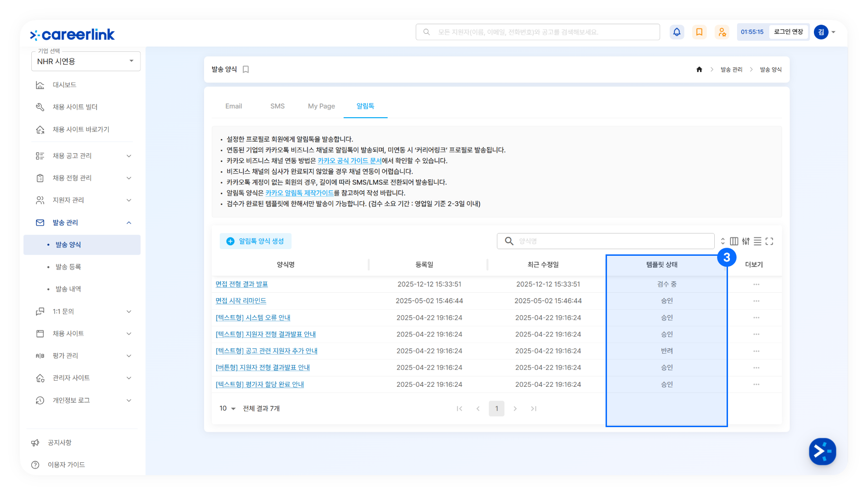The height and width of the screenshot is (495, 868).
Task: Open 카카오 알림톡 제작가이드 link
Action: [x=299, y=193]
